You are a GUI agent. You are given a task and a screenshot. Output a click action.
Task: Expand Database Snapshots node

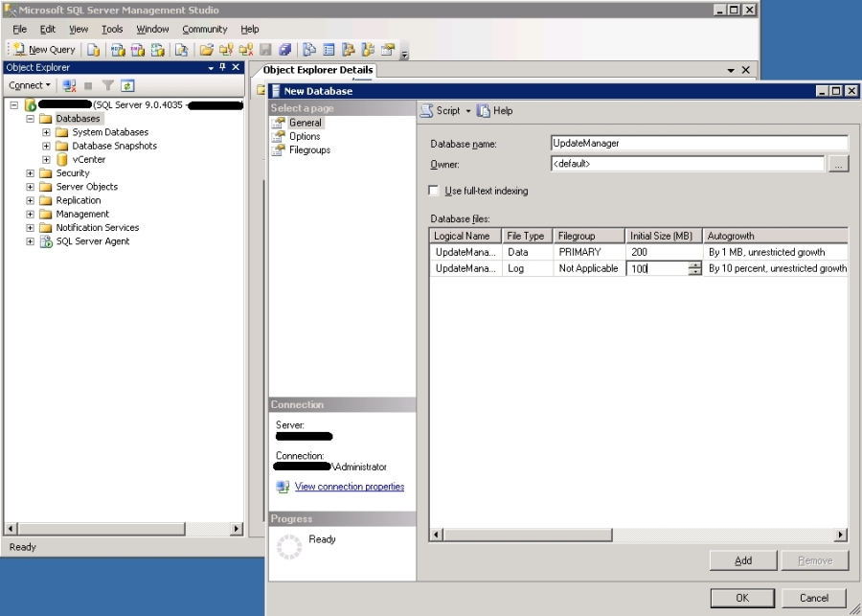46,146
